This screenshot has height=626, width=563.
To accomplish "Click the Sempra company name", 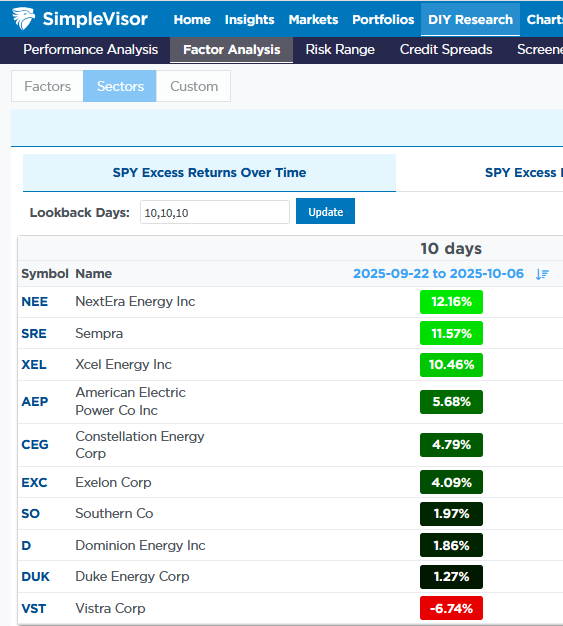I will [99, 334].
